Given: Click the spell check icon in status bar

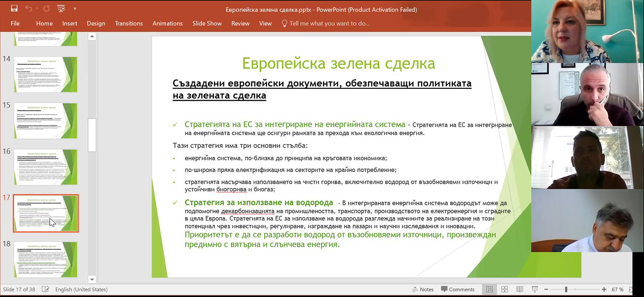Looking at the screenshot, I should pos(46,290).
